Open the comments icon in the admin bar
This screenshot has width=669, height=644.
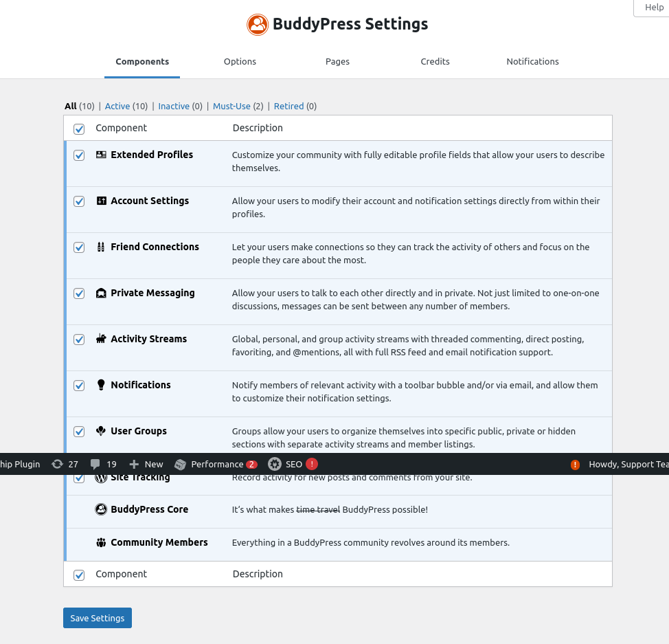[95, 464]
